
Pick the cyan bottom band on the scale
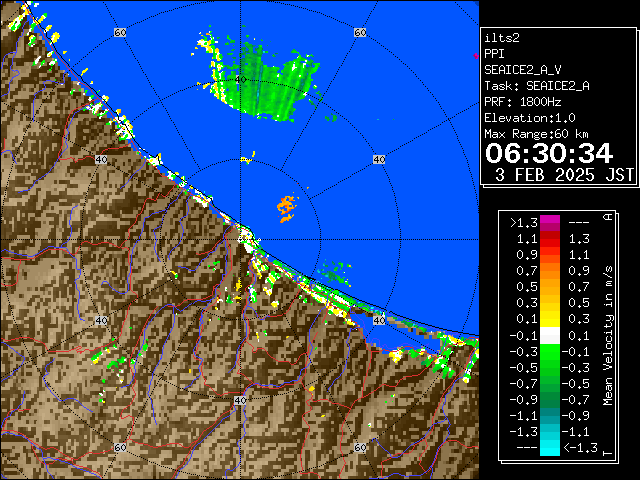click(550, 447)
